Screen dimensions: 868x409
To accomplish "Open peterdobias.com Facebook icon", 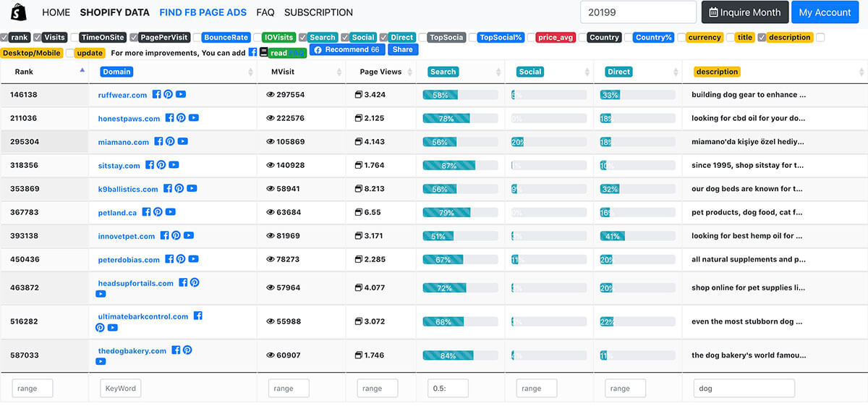I will pyautogui.click(x=170, y=259).
